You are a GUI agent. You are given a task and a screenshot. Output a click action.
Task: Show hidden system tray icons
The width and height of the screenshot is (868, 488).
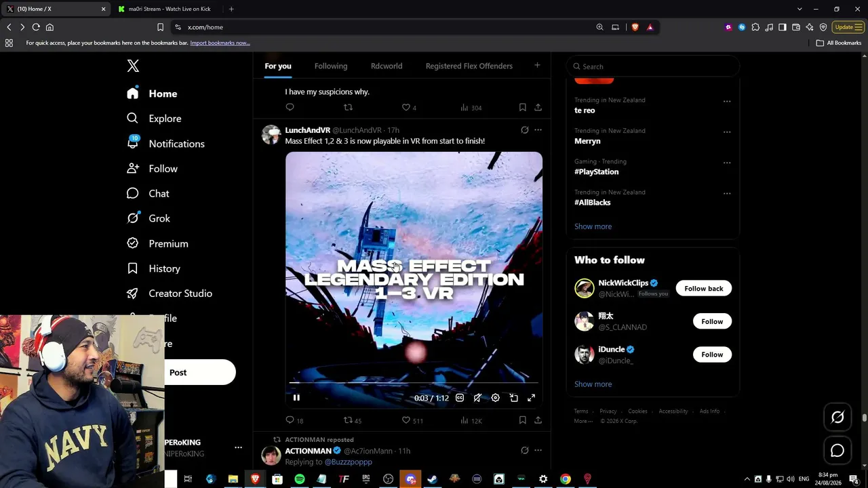[747, 479]
